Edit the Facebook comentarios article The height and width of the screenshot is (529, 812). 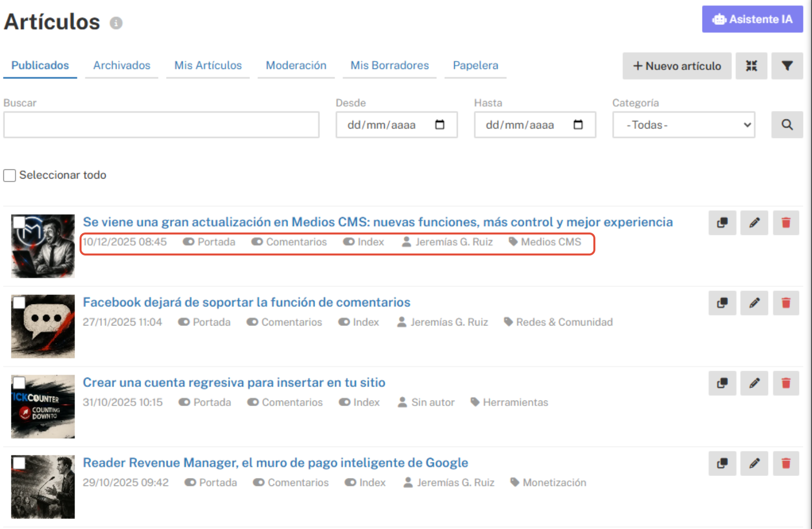754,303
